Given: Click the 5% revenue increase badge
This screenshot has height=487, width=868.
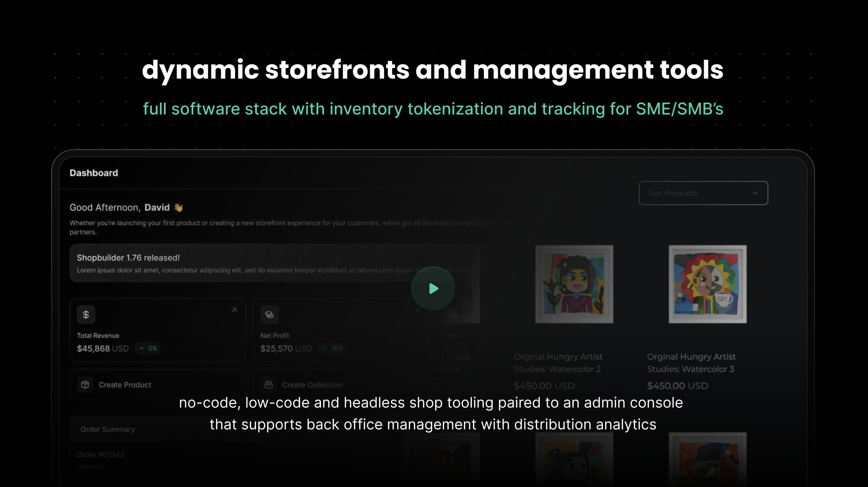Looking at the screenshot, I should click(x=149, y=348).
